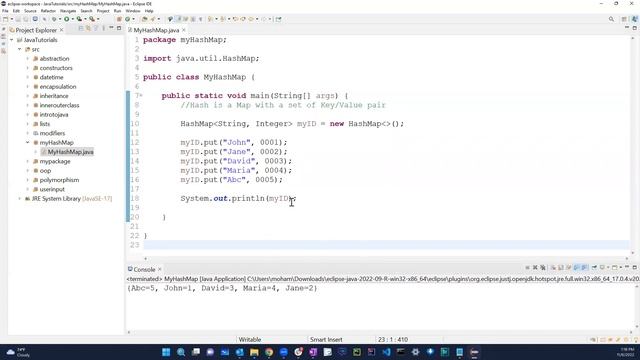Click the Coverage run icon
The width and height of the screenshot is (640, 360).
(x=79, y=19)
